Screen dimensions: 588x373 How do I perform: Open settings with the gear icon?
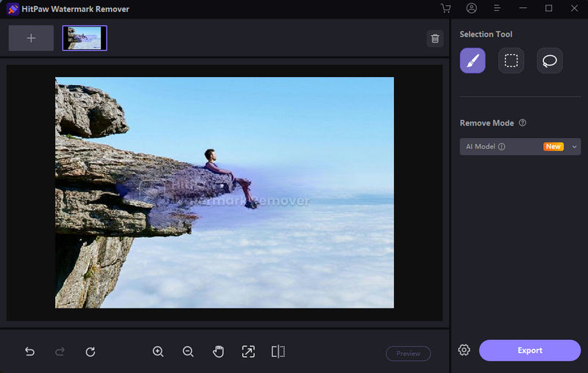(x=464, y=350)
